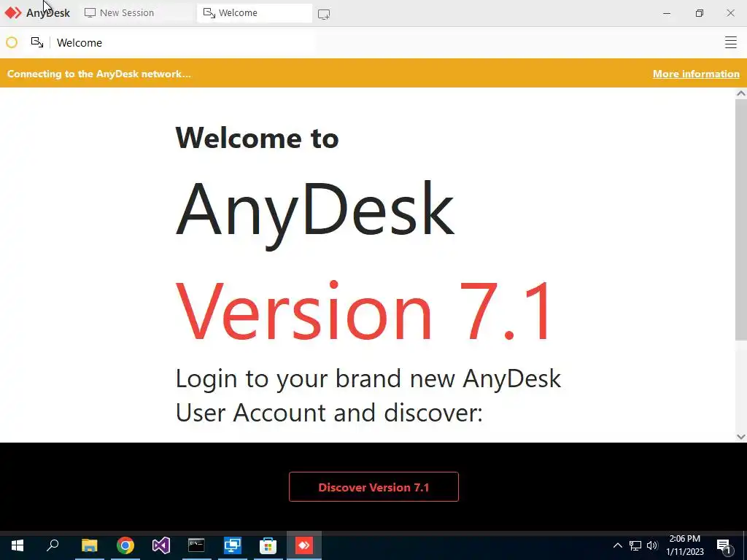Screen dimensions: 747x560
Task: Click Discover Version 7.1 button
Action: [373, 486]
